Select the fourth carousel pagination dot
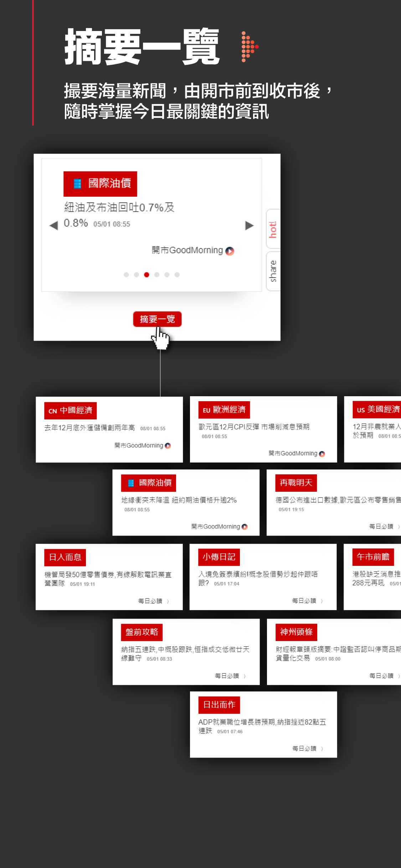The width and height of the screenshot is (401, 868). click(157, 275)
